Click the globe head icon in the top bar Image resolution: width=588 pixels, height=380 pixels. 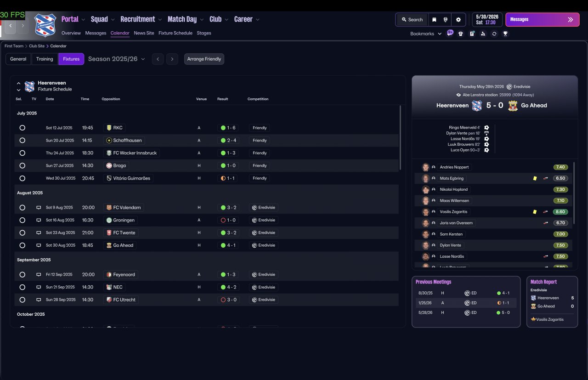coord(446,20)
